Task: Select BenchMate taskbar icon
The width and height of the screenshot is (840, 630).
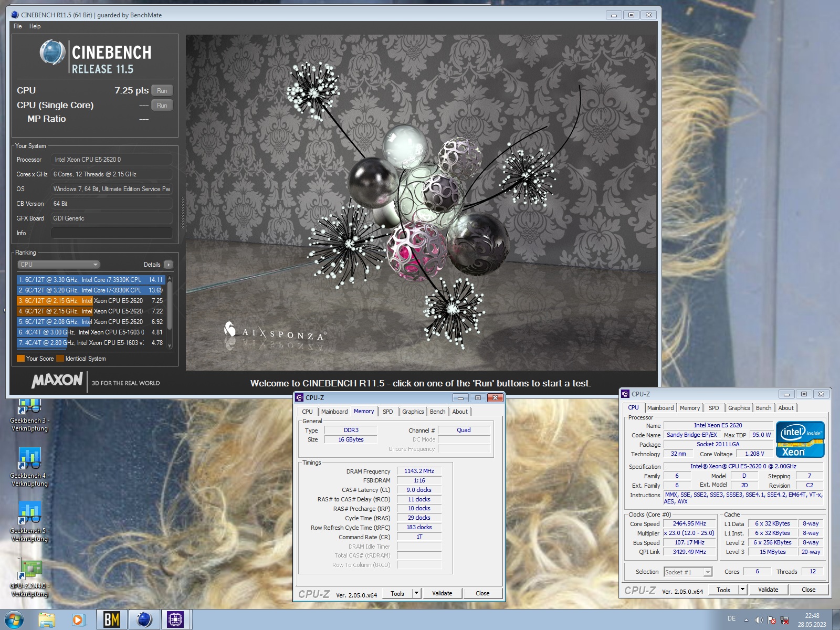Action: [x=111, y=619]
